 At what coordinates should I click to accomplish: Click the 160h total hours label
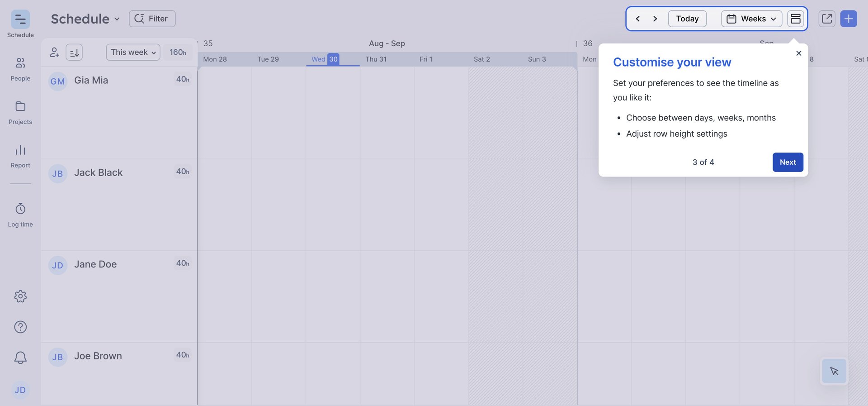coord(178,53)
